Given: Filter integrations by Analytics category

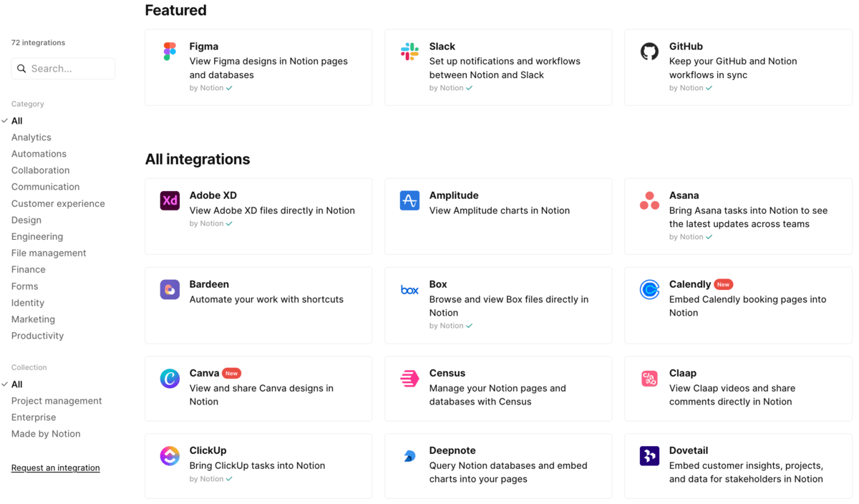Looking at the screenshot, I should click(x=31, y=137).
